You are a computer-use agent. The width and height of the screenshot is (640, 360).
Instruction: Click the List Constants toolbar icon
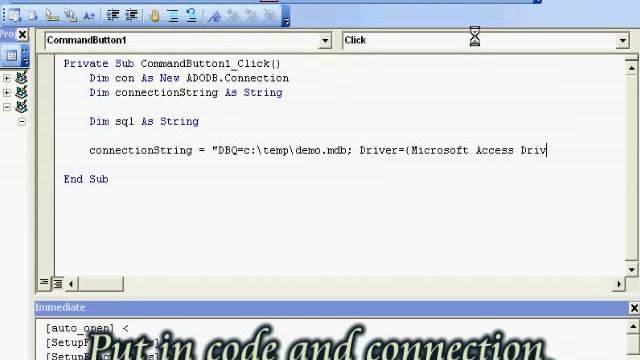[33, 16]
